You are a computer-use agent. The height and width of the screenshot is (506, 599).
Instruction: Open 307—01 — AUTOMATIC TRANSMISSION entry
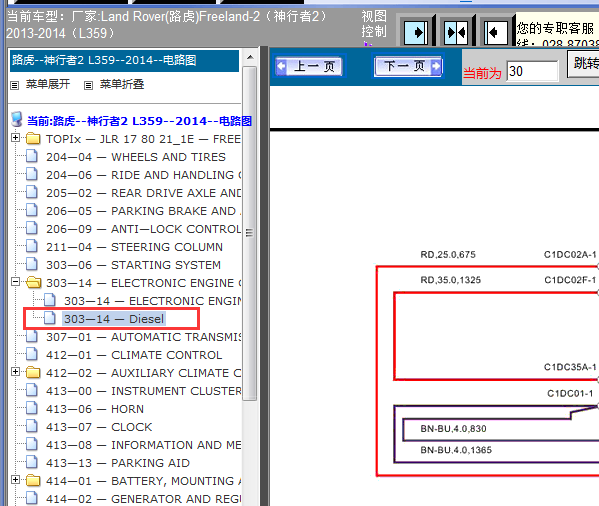[143, 337]
